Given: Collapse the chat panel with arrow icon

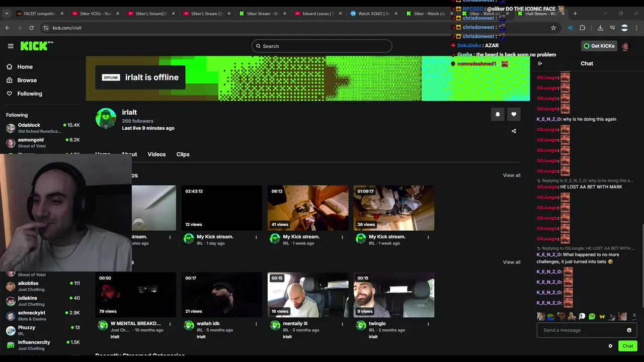Looking at the screenshot, I should (x=540, y=63).
